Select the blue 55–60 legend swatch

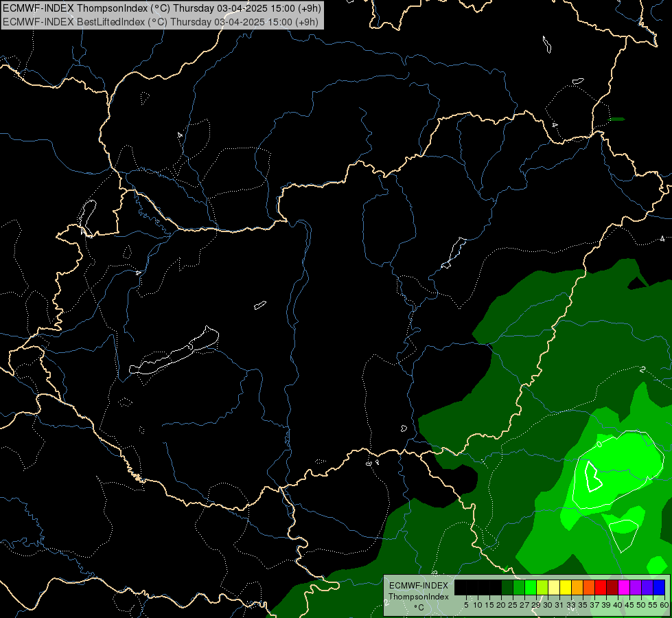pos(660,587)
